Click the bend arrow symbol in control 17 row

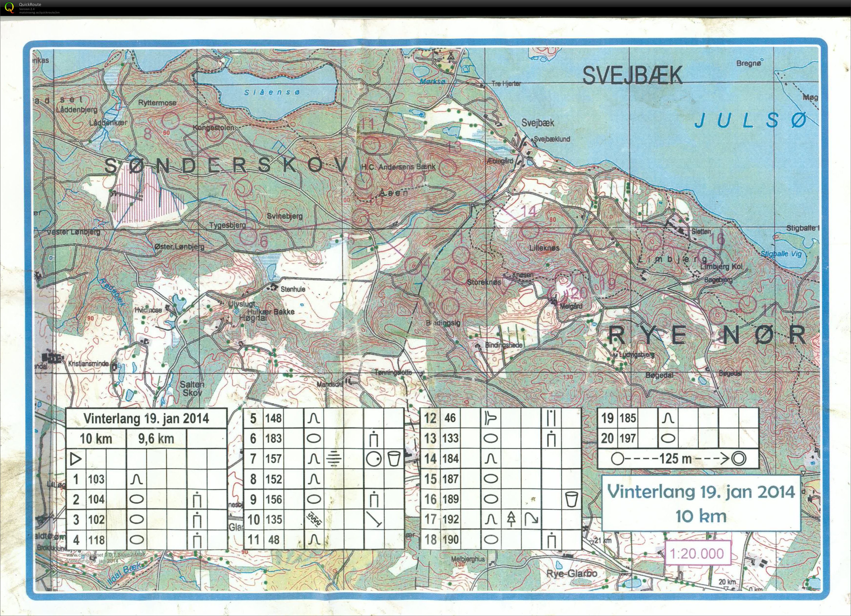[531, 519]
